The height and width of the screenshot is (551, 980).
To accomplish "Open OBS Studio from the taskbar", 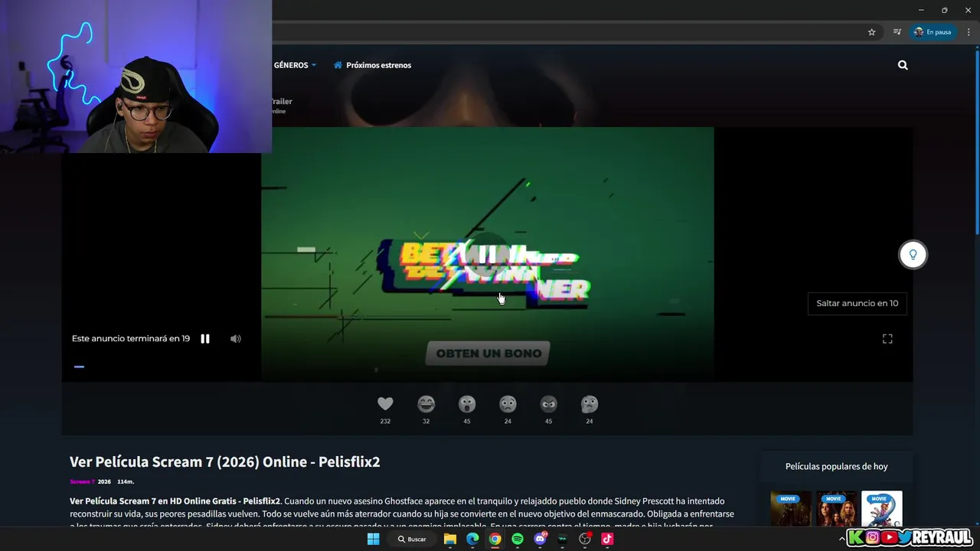I will [x=585, y=539].
